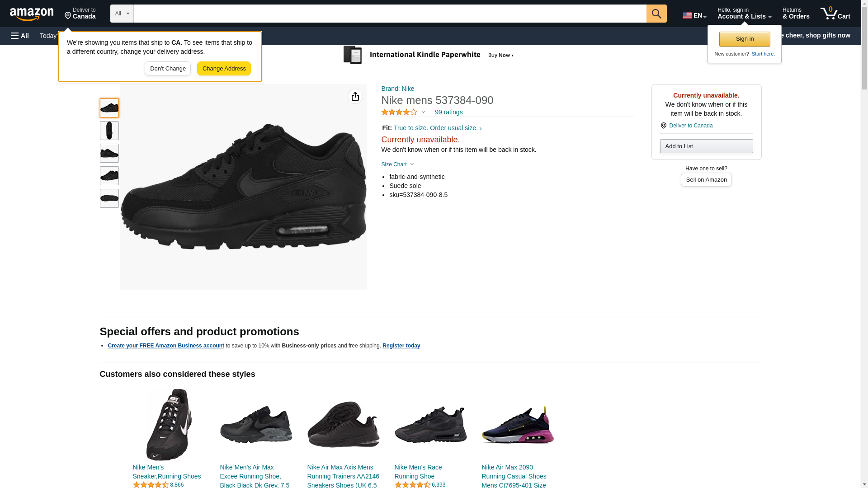Click Change Address button

pyautogui.click(x=224, y=69)
